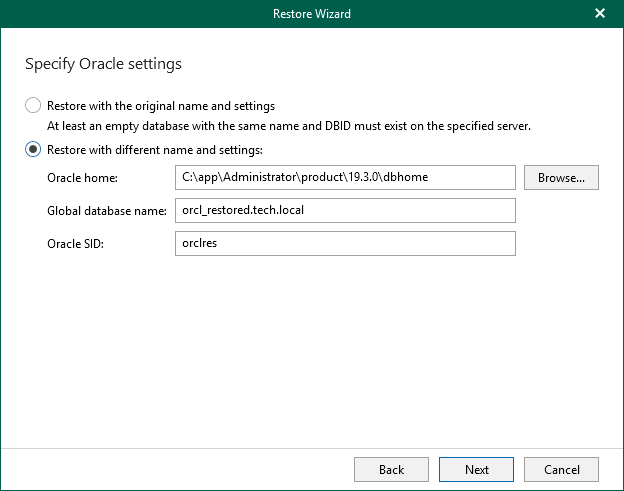The image size is (624, 491).
Task: Focus the Oracle SID input box
Action: (x=343, y=244)
